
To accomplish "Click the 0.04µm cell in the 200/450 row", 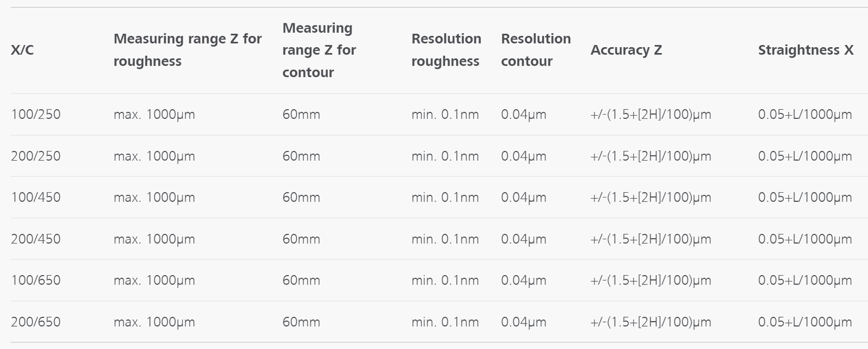I will click(x=524, y=239).
